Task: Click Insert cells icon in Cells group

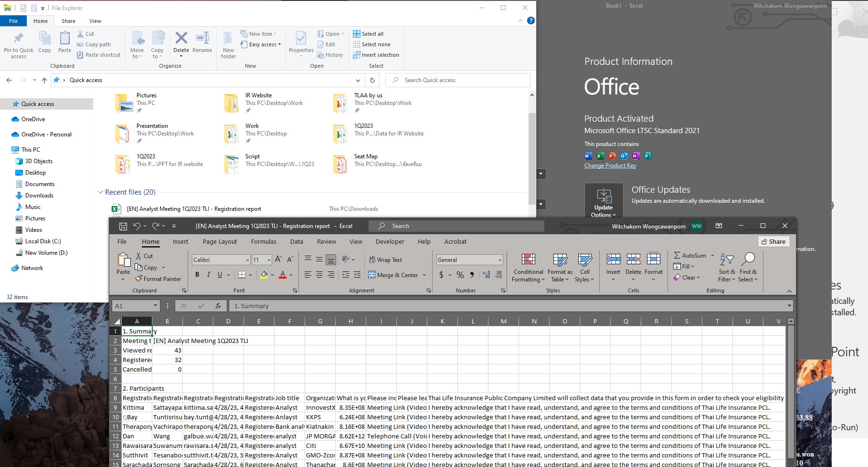Action: point(614,259)
